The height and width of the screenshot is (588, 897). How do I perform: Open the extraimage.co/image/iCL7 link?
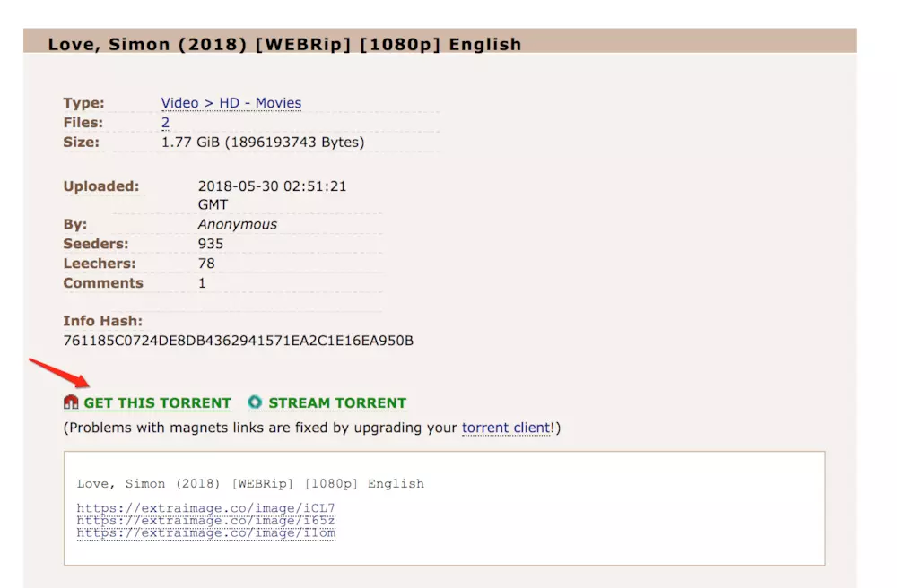coord(205,508)
